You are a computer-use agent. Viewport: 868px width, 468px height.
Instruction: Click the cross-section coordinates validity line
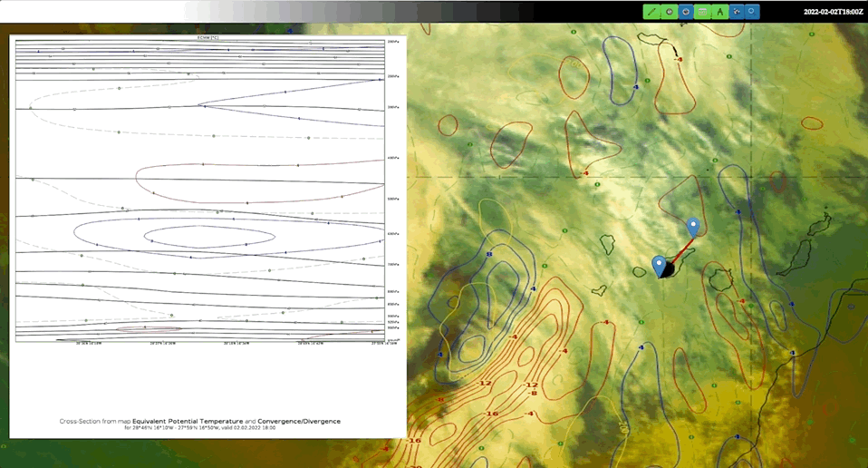[200, 427]
